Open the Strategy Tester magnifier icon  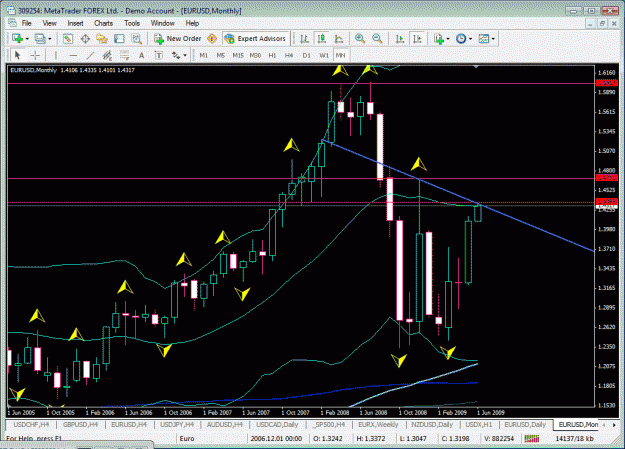click(137, 39)
